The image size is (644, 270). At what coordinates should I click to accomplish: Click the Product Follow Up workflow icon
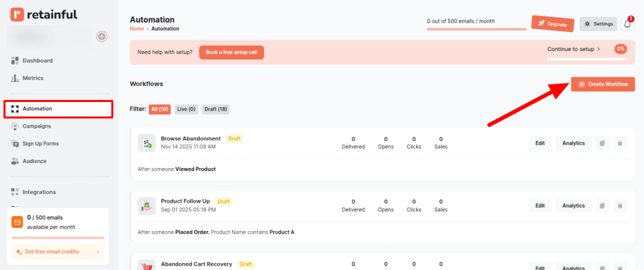click(147, 205)
